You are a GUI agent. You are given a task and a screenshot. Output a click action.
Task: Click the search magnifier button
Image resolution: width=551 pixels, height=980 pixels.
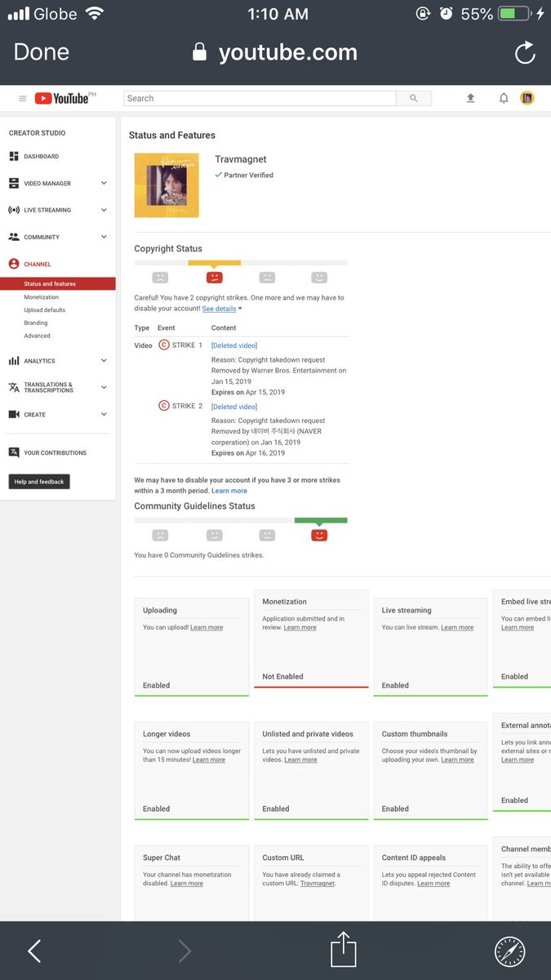pyautogui.click(x=414, y=98)
